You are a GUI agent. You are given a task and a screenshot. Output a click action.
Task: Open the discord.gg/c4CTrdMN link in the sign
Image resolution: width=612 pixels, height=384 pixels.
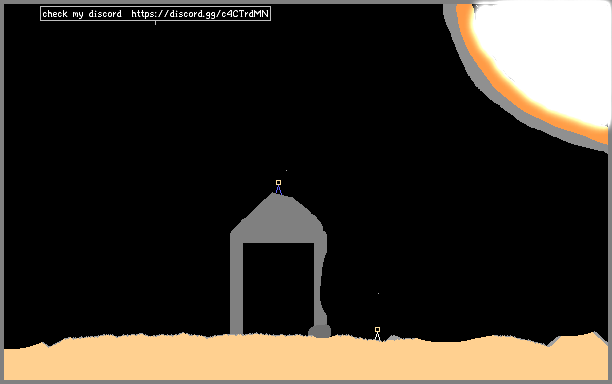200,14
